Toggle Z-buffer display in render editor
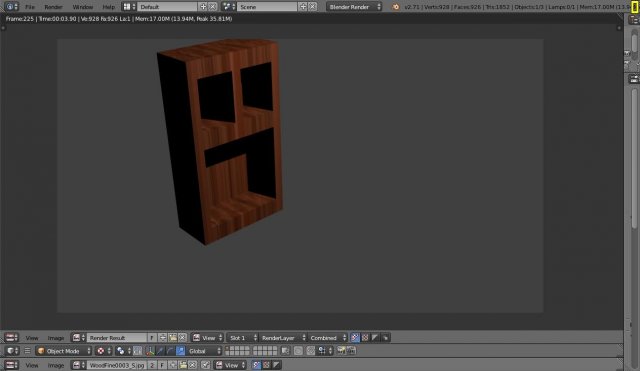The width and height of the screenshot is (640, 371). coord(385,338)
